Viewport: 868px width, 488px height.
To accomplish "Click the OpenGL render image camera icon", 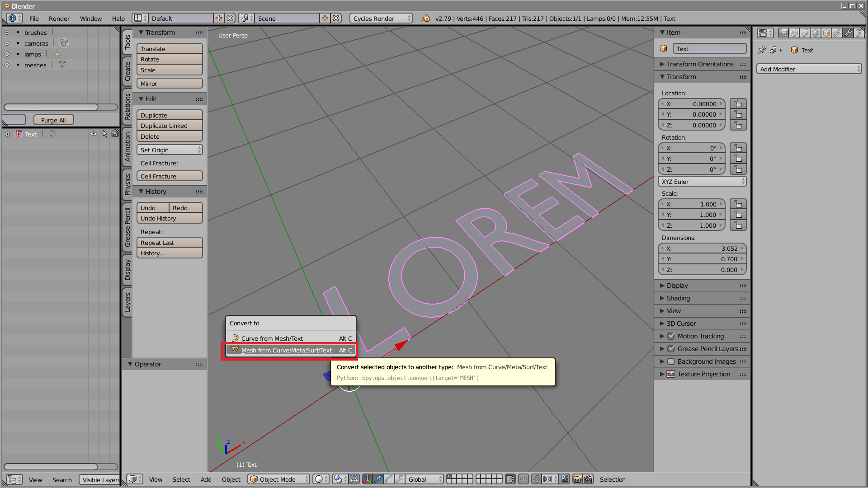I will (577, 479).
